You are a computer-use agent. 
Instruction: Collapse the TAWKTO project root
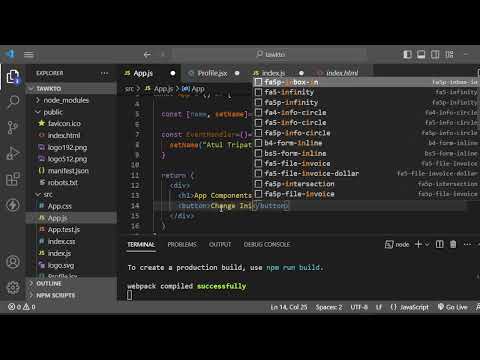pyautogui.click(x=72, y=89)
